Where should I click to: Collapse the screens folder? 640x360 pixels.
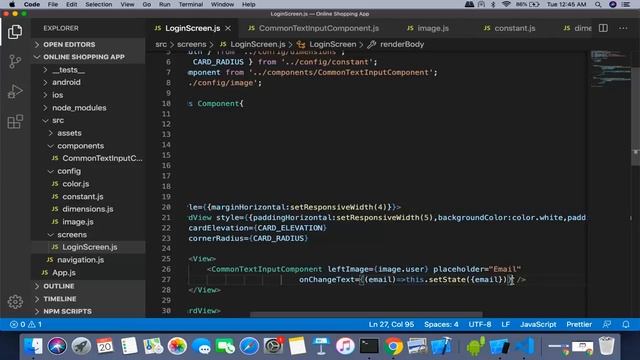(x=88, y=235)
